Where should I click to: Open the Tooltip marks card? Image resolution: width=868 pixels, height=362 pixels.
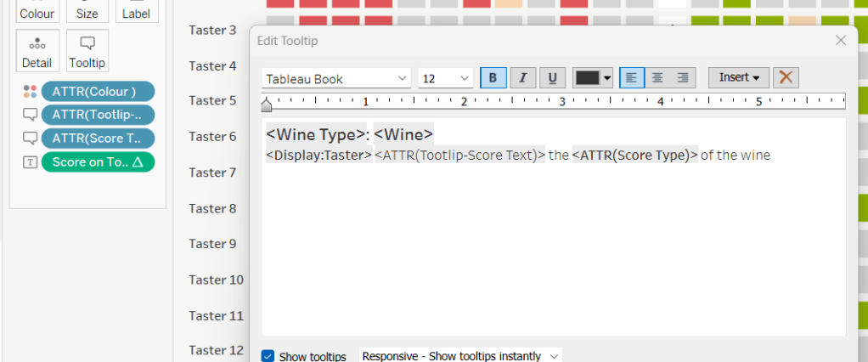(x=87, y=51)
